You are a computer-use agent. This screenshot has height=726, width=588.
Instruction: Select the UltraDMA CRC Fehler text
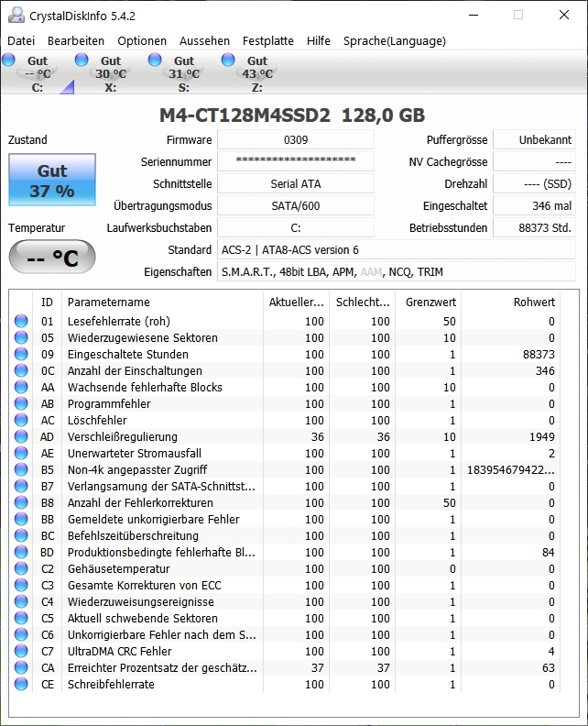pos(119,651)
